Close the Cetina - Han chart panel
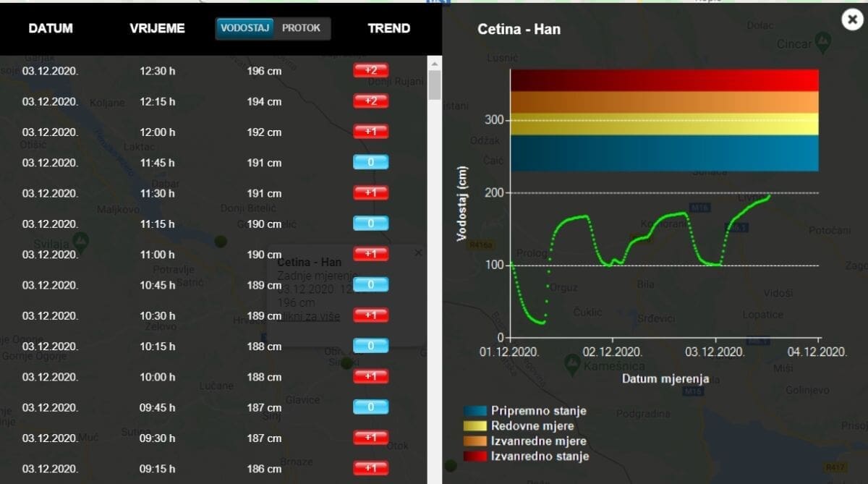This screenshot has height=484, width=868. (x=852, y=20)
